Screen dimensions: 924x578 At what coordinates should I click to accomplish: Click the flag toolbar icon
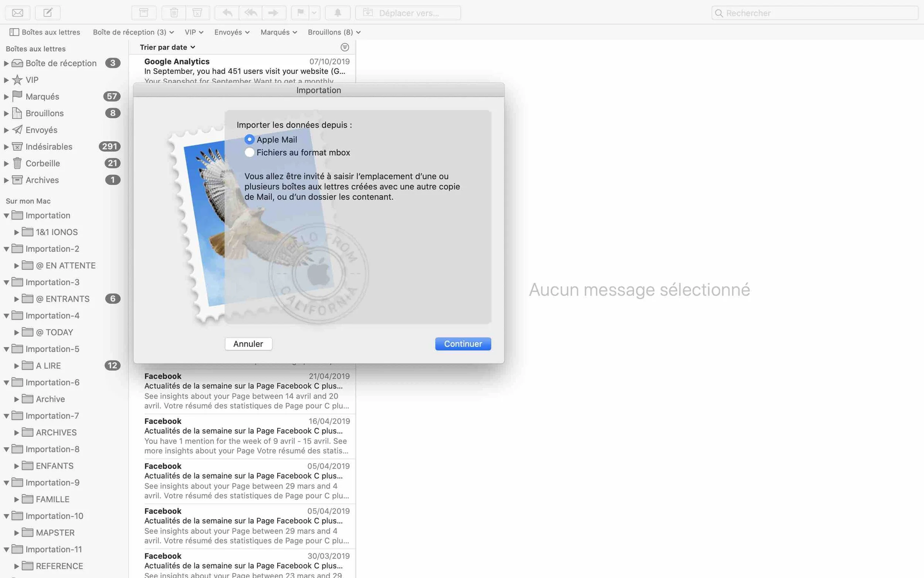300,13
